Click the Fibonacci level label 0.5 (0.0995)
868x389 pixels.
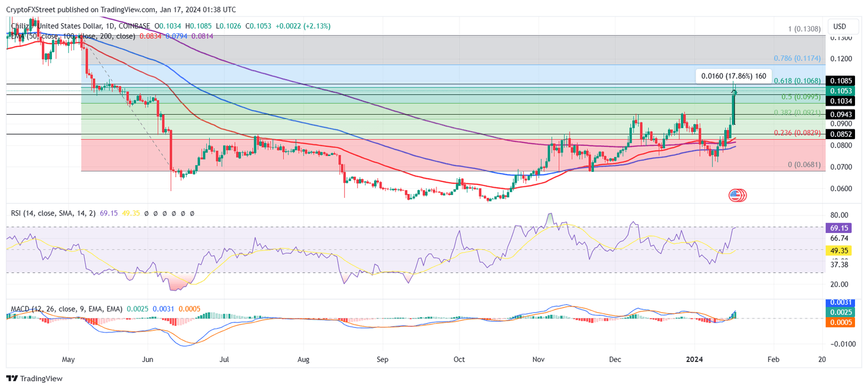[x=800, y=97]
